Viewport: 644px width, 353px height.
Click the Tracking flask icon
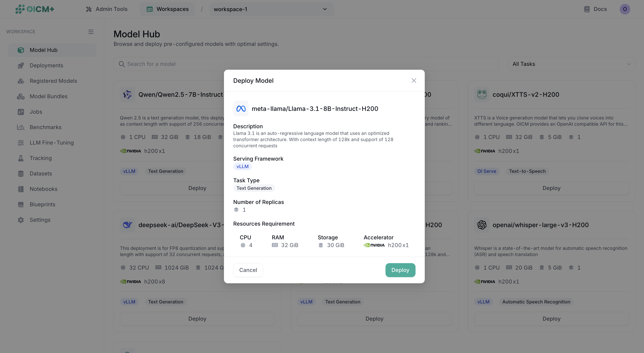tap(21, 158)
